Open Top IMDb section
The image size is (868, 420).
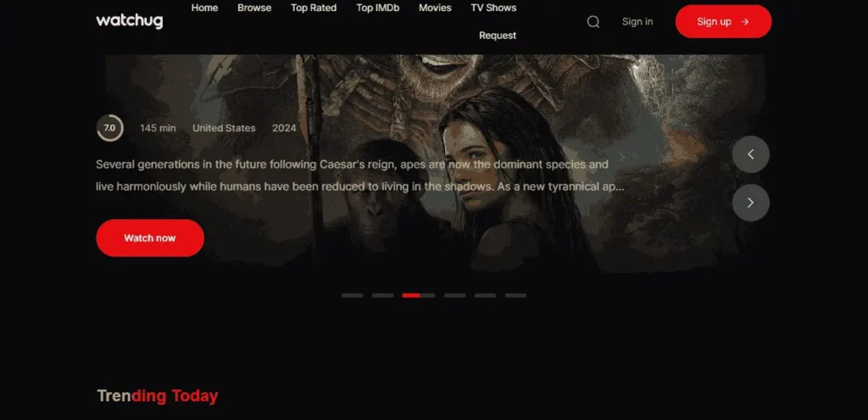point(377,8)
